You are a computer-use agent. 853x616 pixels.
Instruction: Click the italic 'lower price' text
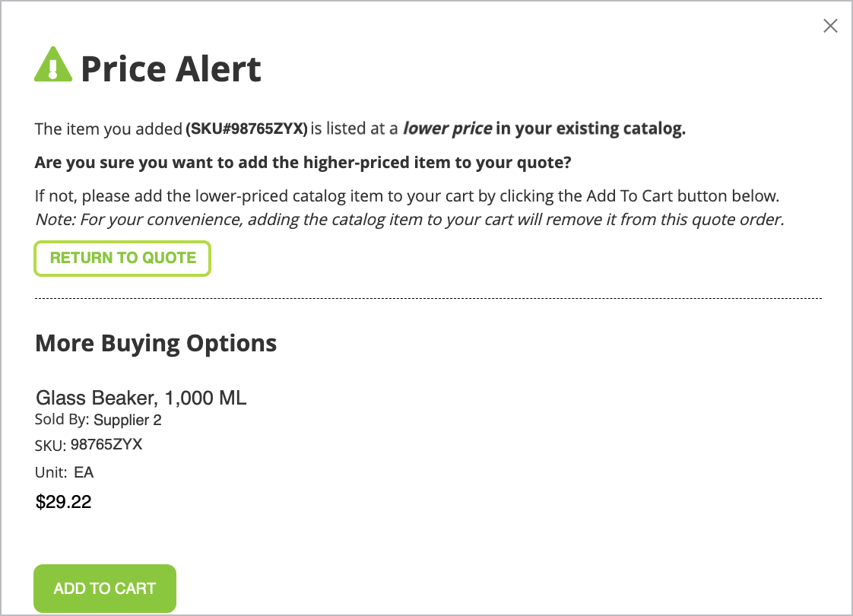pyautogui.click(x=447, y=129)
